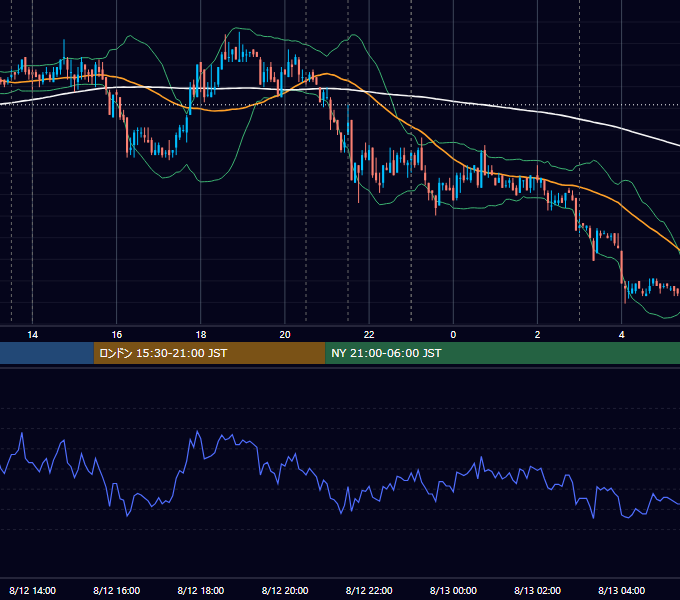Image resolution: width=680 pixels, height=600 pixels.
Task: Click the 8/12 18:00 time label
Action: [201, 590]
